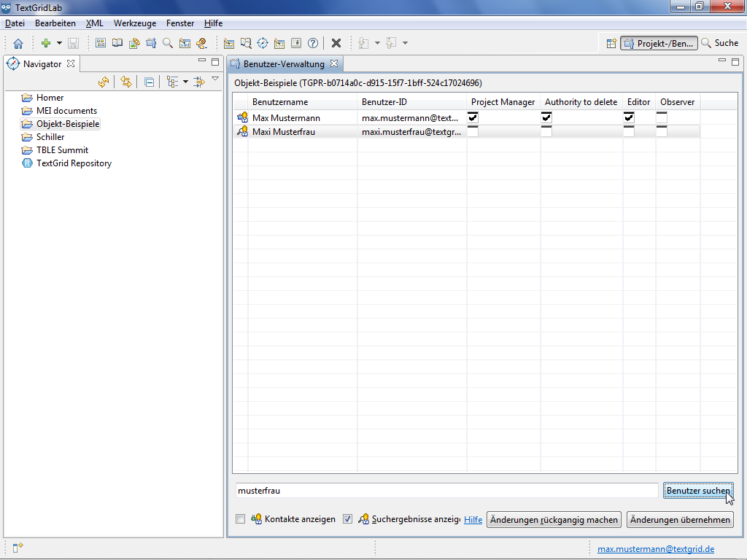Select the Schiller project in the Navigator
This screenshot has height=560, width=747.
tap(50, 137)
